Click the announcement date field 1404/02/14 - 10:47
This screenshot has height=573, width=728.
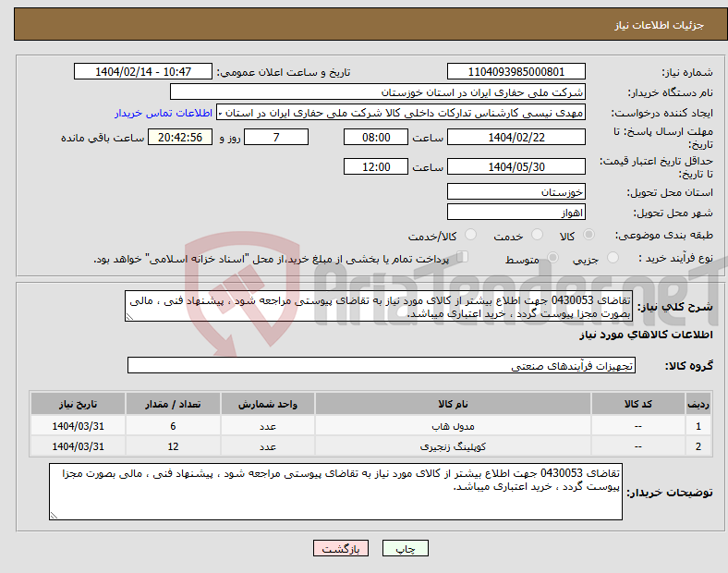[143, 71]
